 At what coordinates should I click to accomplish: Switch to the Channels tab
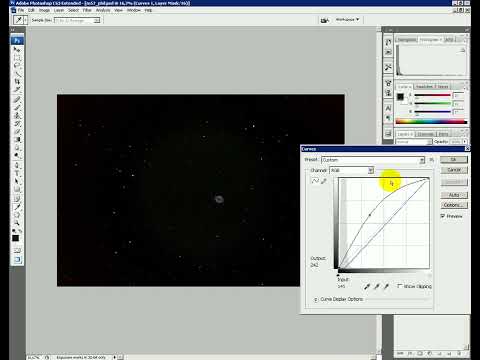[x=425, y=134]
